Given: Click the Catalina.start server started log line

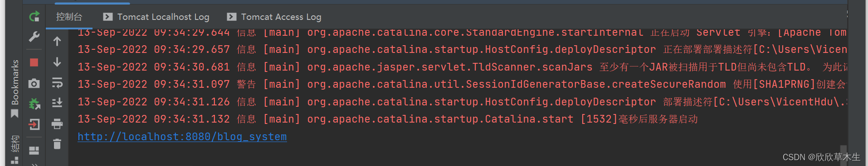Looking at the screenshot, I should click(x=388, y=119).
